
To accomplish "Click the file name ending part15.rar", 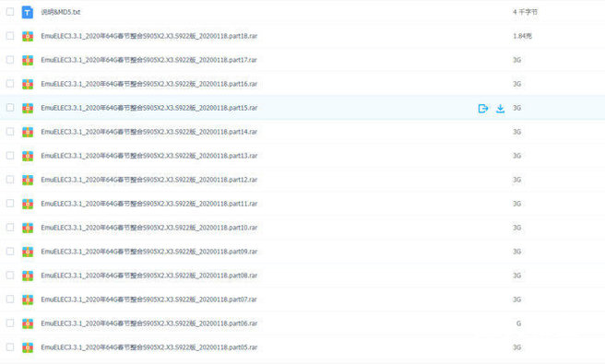I will click(148, 108).
